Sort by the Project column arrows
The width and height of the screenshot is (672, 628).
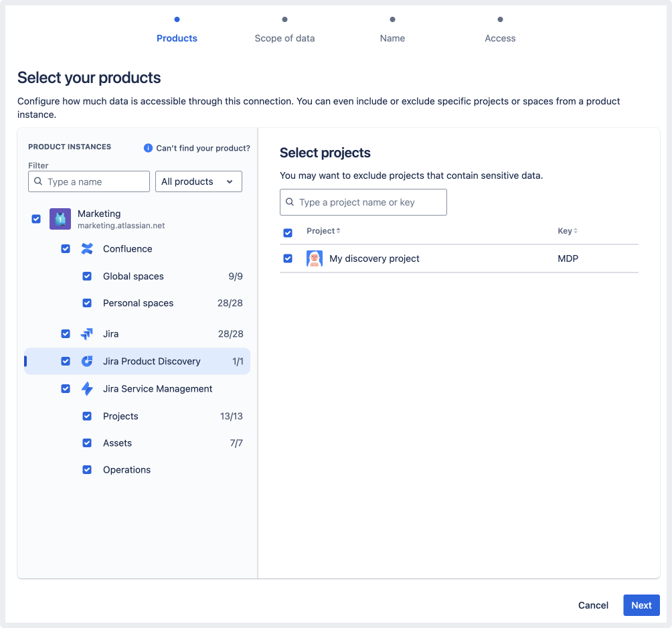click(x=338, y=230)
